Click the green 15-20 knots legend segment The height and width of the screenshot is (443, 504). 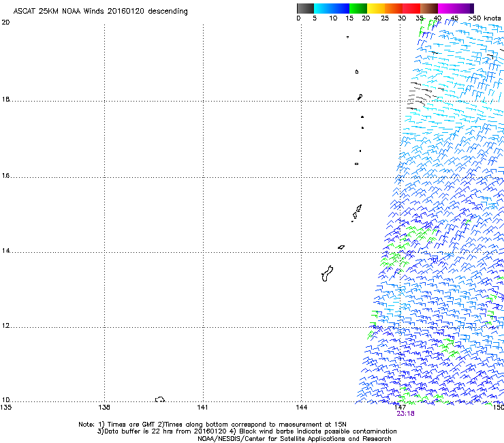358,8
